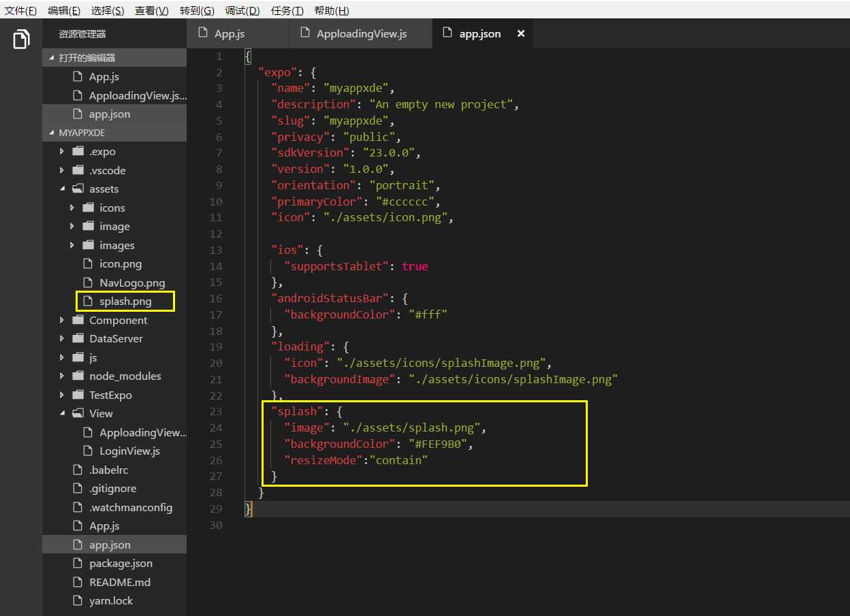Expand the icons subfolder arrow
This screenshot has width=850, height=616.
[72, 208]
